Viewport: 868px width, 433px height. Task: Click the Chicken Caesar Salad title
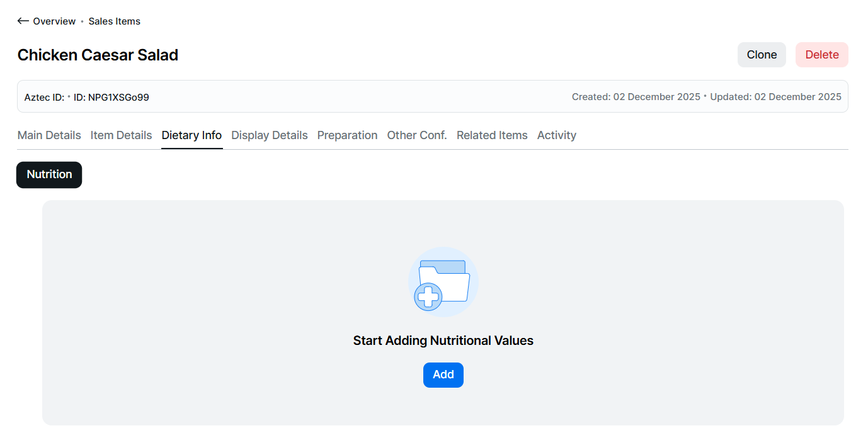coord(98,55)
